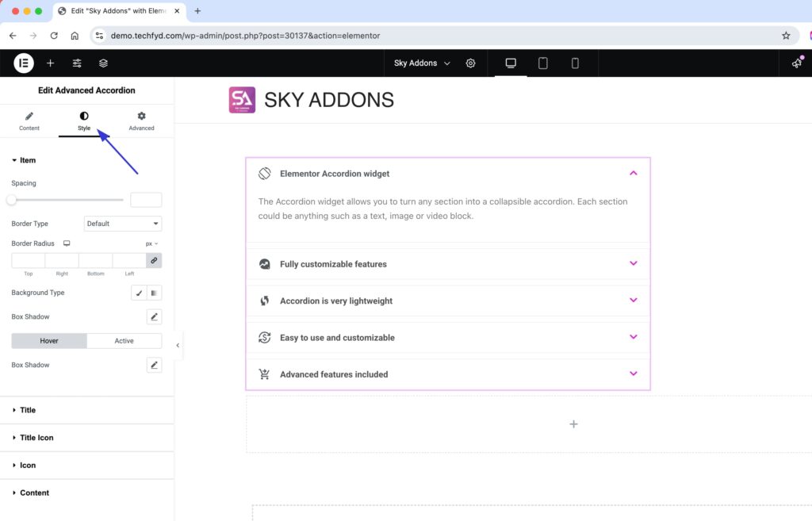
Task: Edit the hover Box Shadow pencil
Action: 155,365
